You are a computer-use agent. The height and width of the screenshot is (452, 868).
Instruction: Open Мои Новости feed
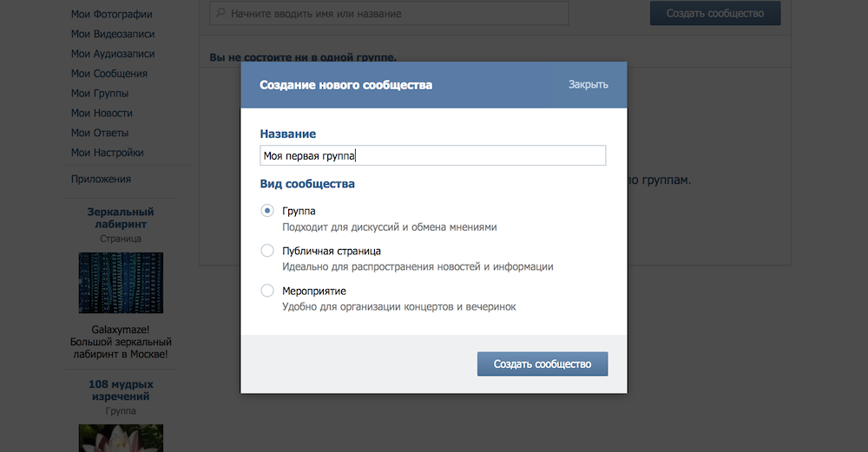click(102, 113)
